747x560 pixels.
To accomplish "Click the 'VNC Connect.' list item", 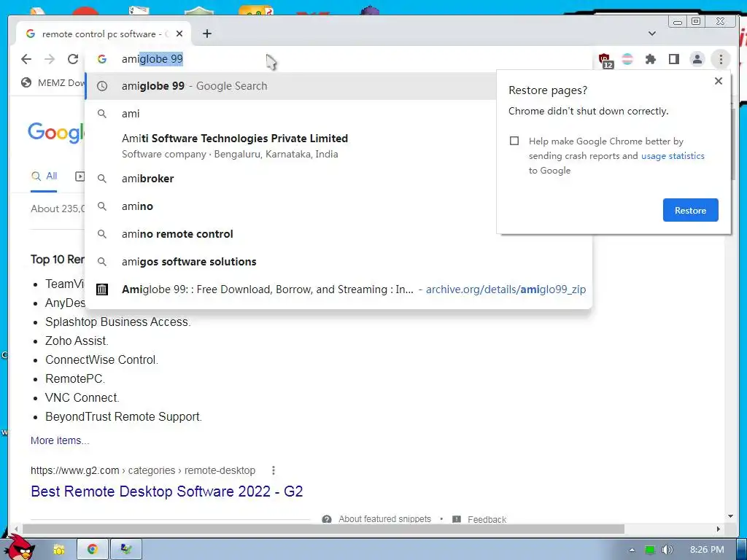I will click(82, 397).
